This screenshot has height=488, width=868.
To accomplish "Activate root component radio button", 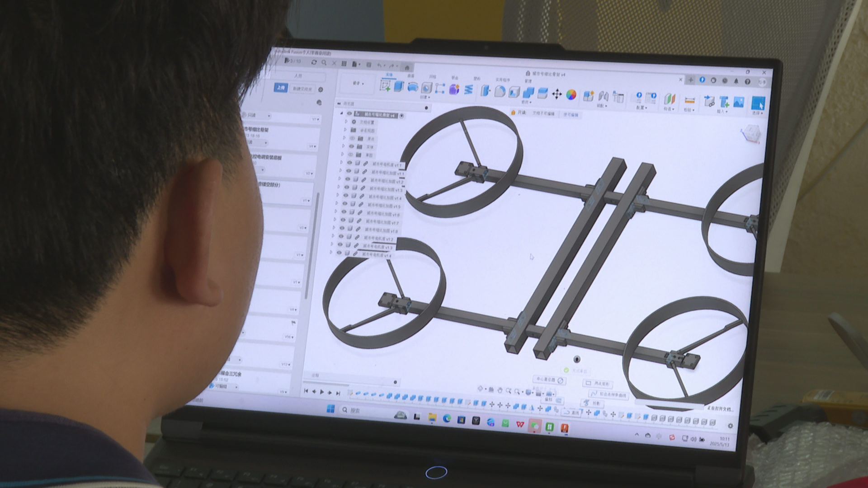I will [402, 116].
